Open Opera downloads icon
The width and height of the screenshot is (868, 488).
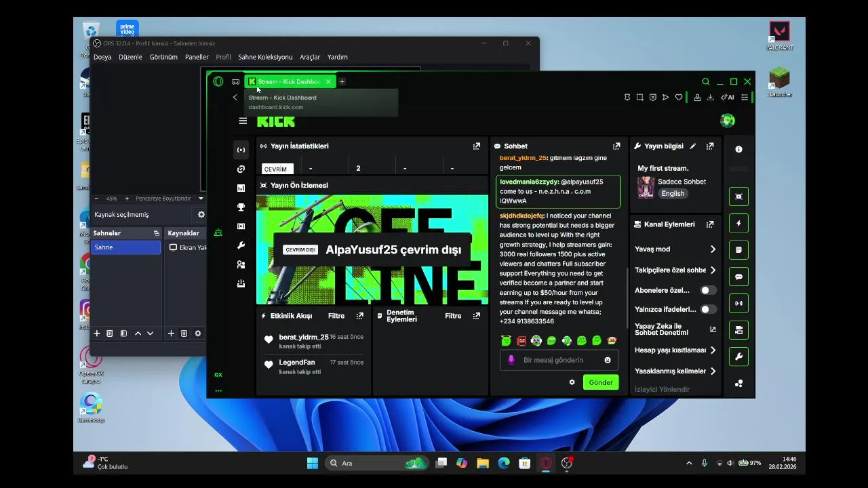(710, 98)
